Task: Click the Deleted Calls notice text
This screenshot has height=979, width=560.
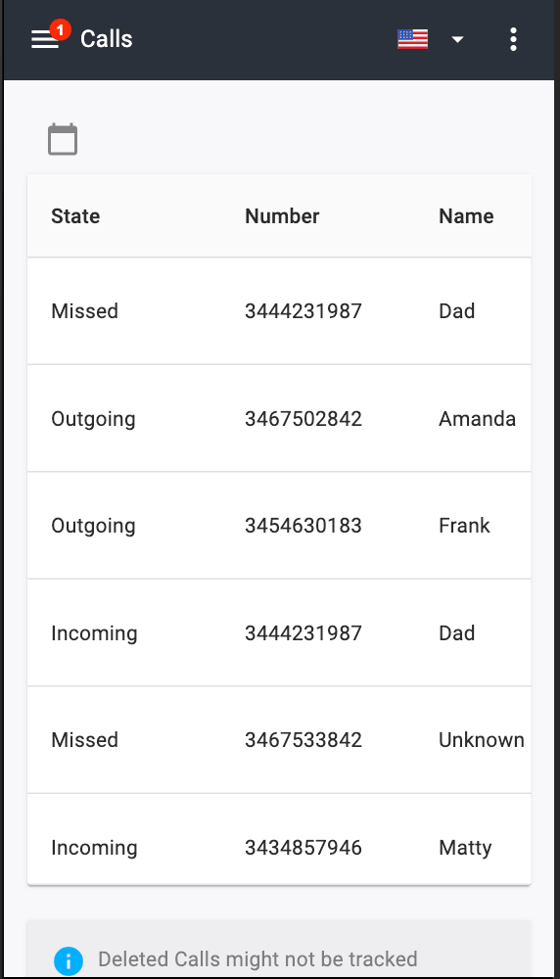Action: [257, 959]
